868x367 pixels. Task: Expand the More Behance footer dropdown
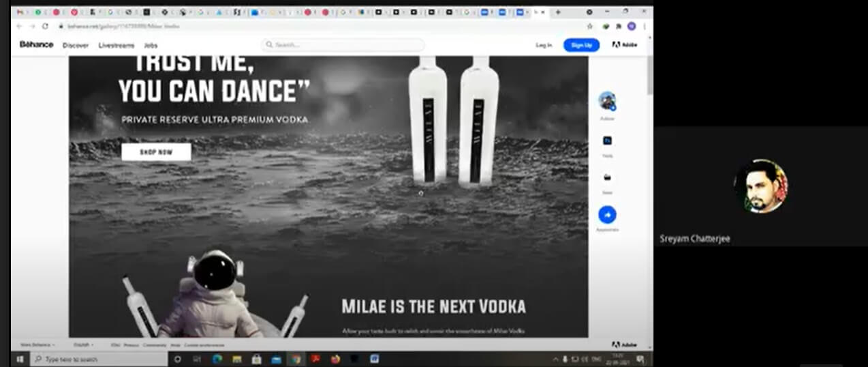tap(37, 345)
